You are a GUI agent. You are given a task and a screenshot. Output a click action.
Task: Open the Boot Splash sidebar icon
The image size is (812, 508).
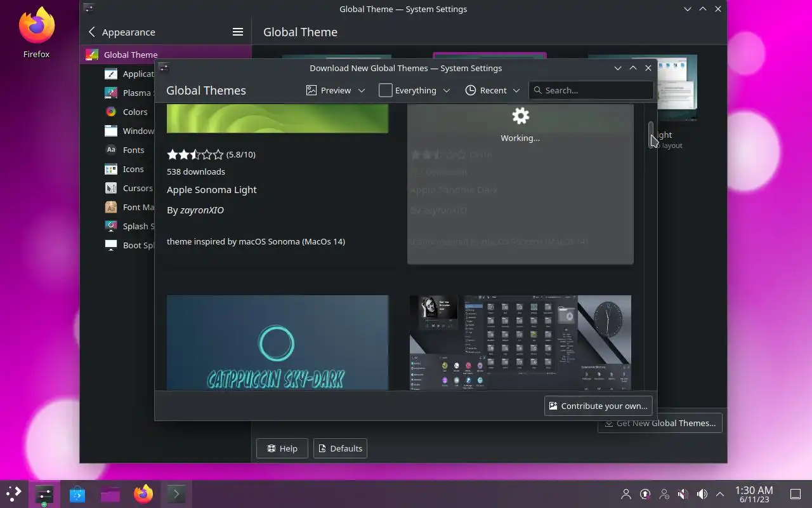(111, 245)
